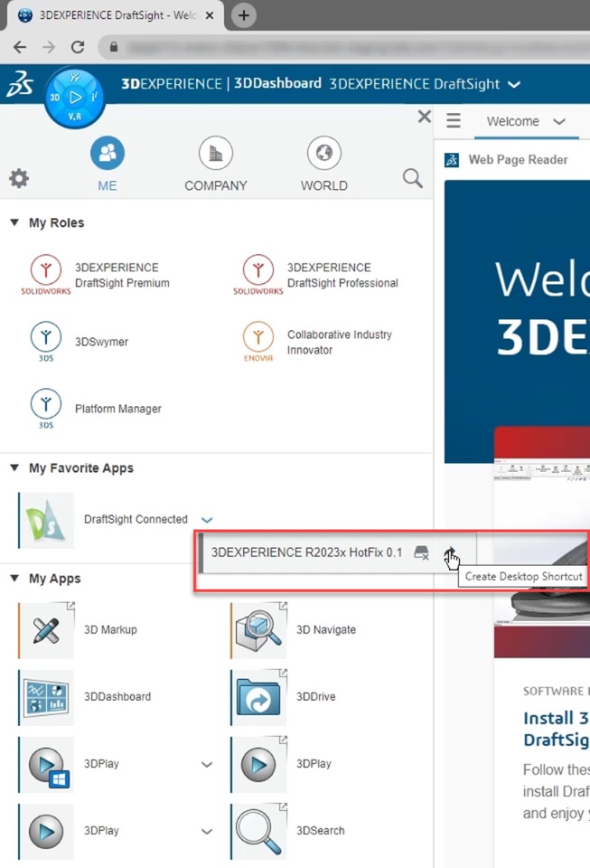Open the settings gear icon
590x868 pixels.
point(19,178)
